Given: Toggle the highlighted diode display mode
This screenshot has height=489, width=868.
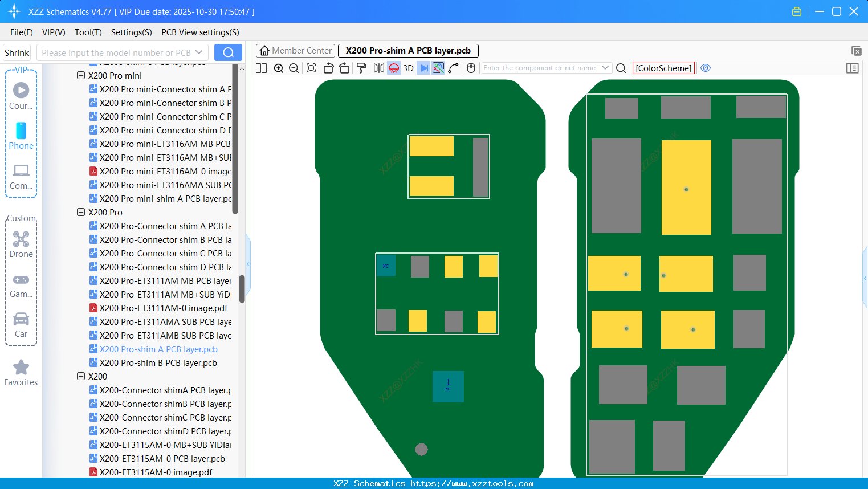Looking at the screenshot, I should click(x=394, y=68).
